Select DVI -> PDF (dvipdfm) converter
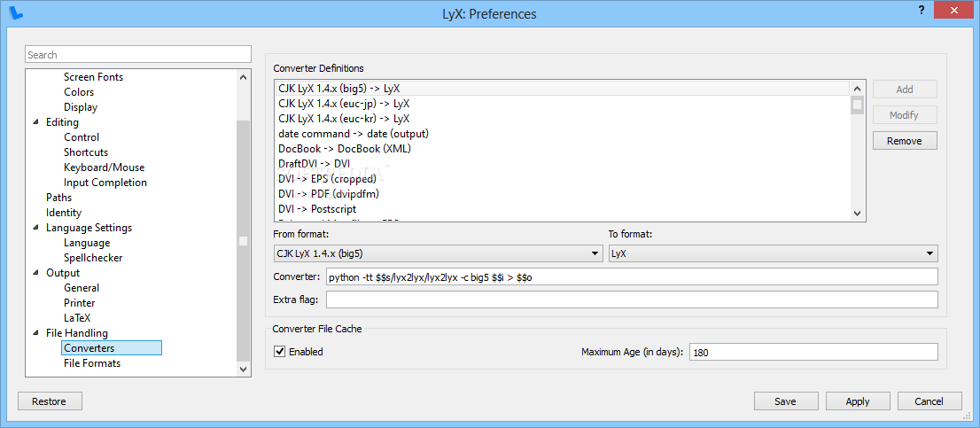The image size is (980, 428). (x=562, y=194)
